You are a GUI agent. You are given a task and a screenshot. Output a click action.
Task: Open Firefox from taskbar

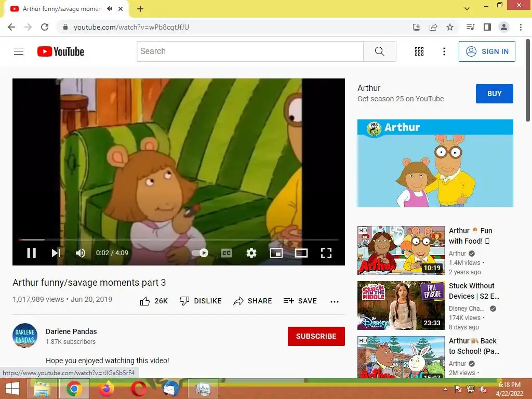click(106, 389)
